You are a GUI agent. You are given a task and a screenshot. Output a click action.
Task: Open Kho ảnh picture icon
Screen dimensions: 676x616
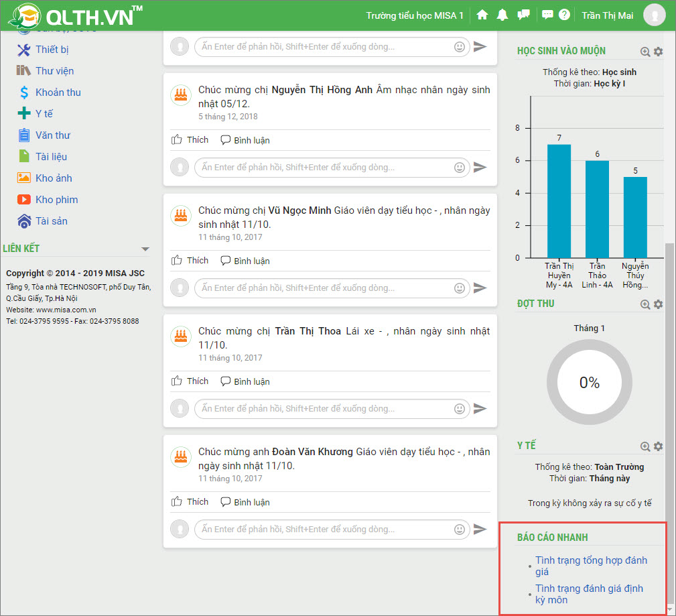coord(23,178)
